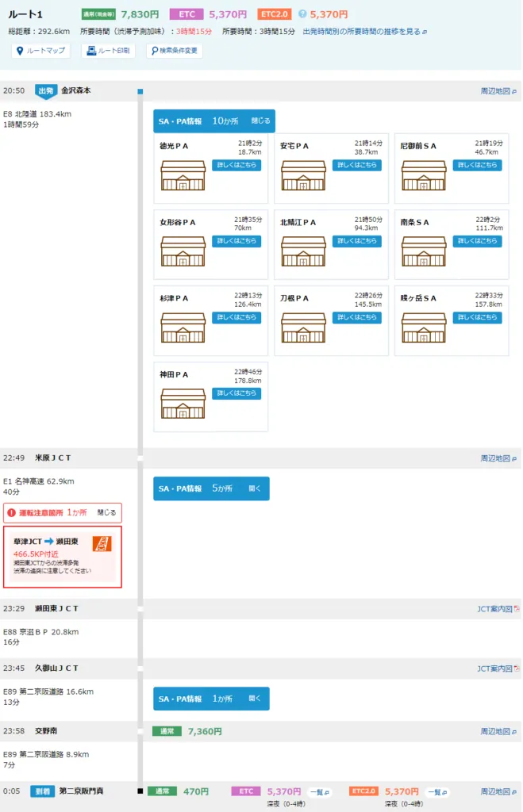Open the ルートマップ button
The width and height of the screenshot is (523, 812).
[x=40, y=51]
